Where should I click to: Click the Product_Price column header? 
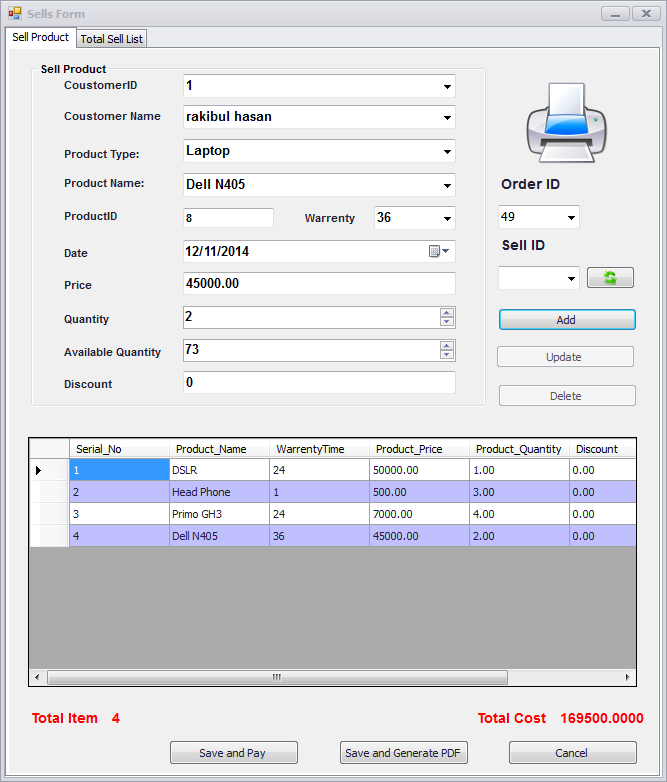coord(419,449)
